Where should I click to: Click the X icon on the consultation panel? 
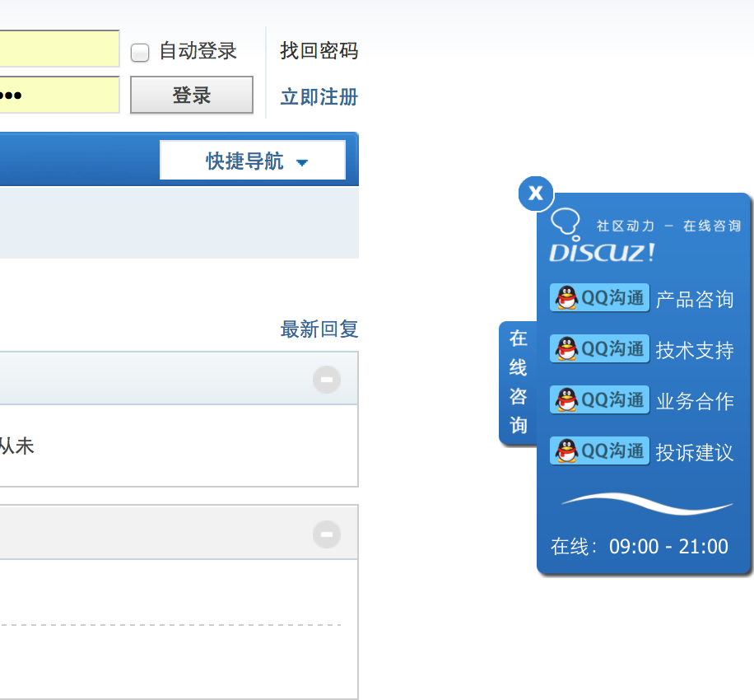click(x=535, y=194)
